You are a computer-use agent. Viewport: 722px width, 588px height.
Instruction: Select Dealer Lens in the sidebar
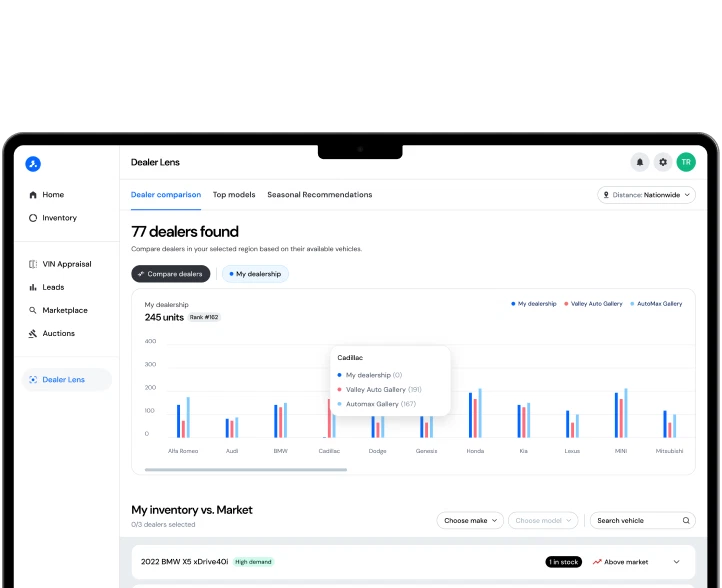pos(67,379)
